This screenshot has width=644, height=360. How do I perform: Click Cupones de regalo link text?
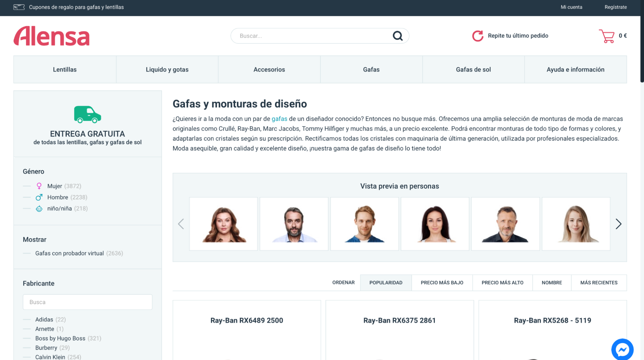(76, 7)
